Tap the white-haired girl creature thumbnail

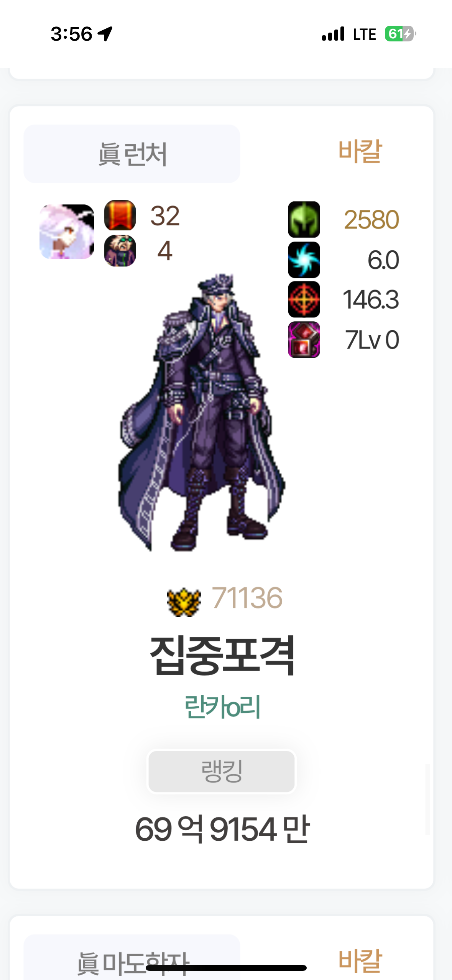tap(67, 232)
